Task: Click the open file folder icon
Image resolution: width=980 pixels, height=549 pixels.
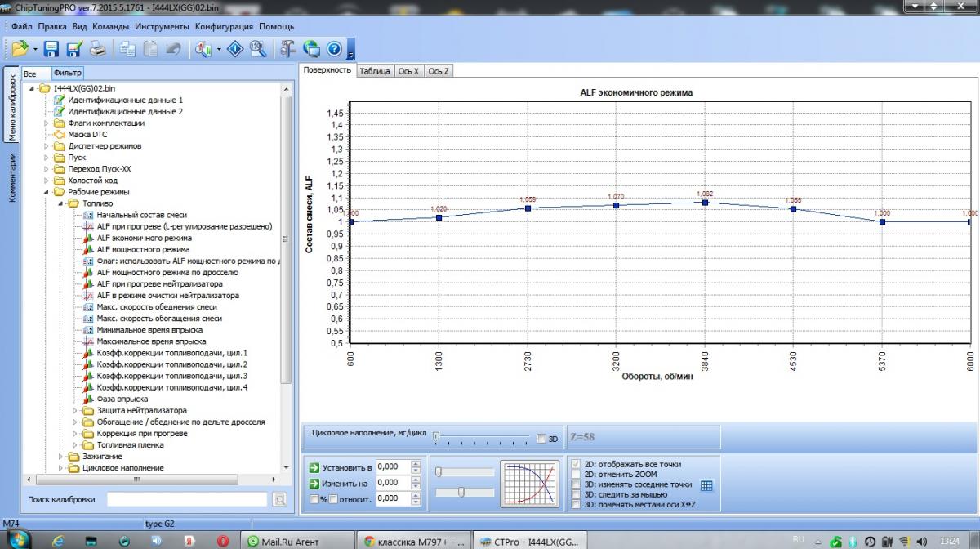Action: tap(20, 49)
